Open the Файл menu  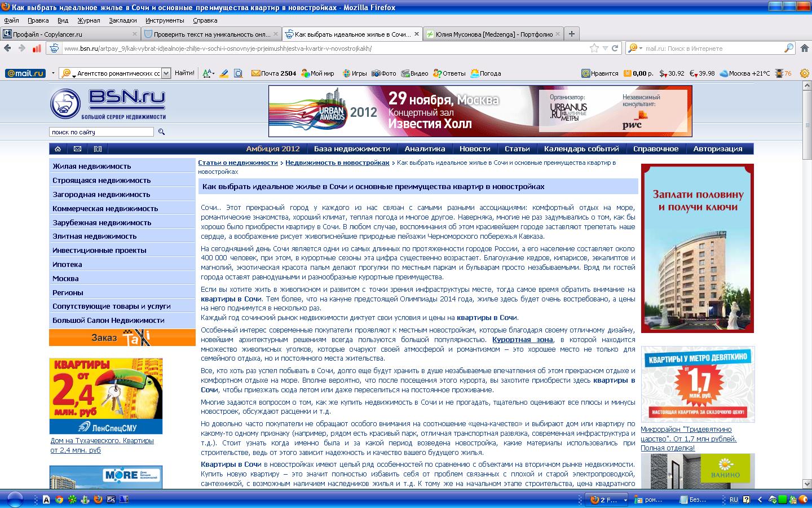click(x=11, y=20)
